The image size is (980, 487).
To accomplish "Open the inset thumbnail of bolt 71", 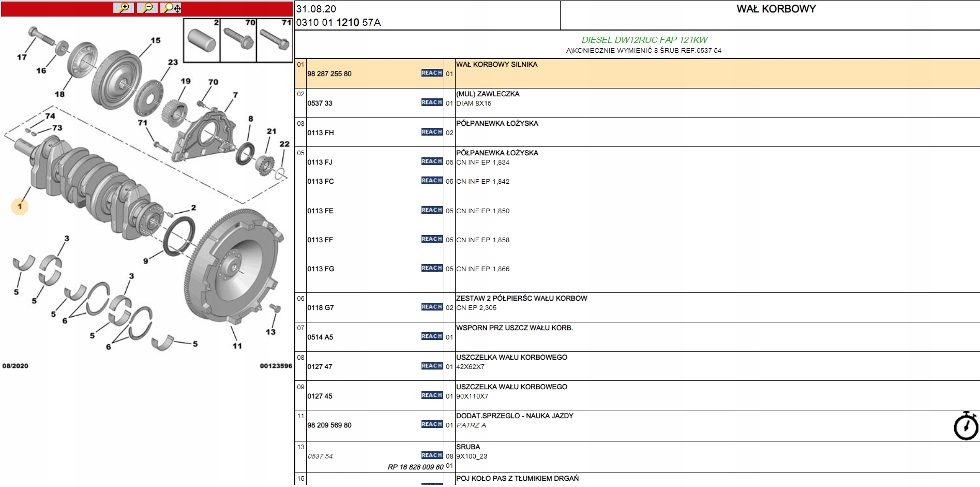I will (x=275, y=40).
